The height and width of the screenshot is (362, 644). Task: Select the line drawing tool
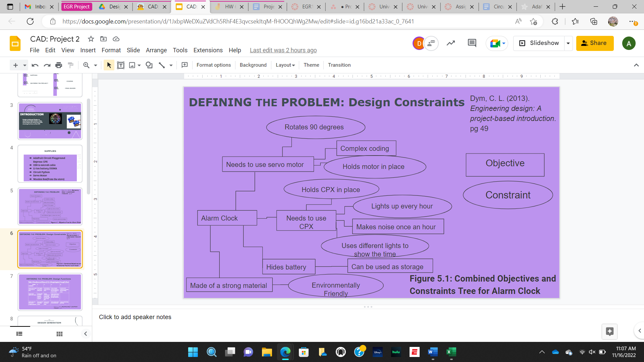(162, 65)
